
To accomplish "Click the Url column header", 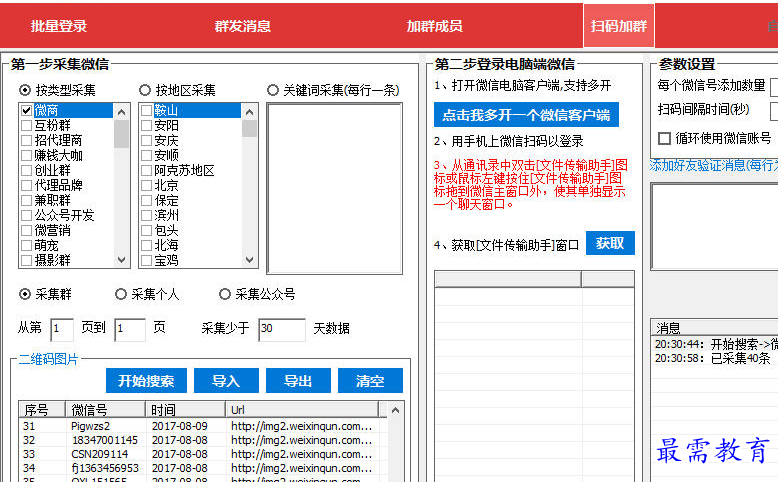I will coord(302,410).
